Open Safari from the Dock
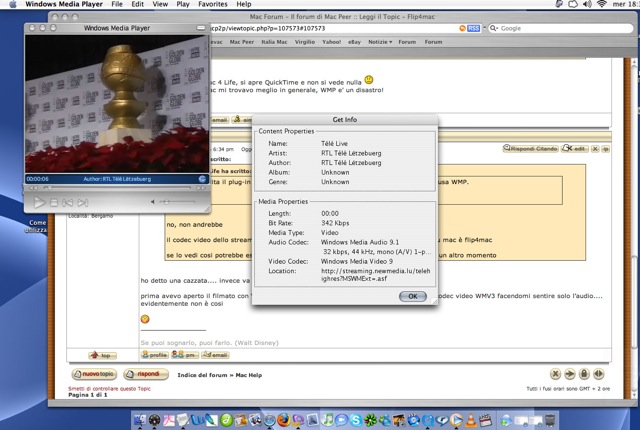 [x=269, y=420]
